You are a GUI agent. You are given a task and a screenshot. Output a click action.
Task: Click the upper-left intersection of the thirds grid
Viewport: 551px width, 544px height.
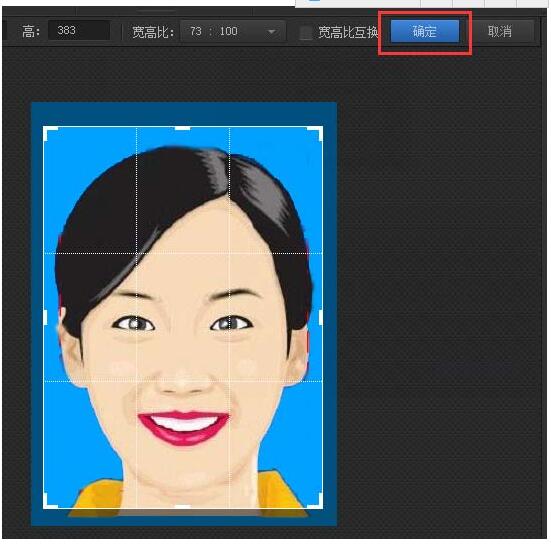[136, 253]
